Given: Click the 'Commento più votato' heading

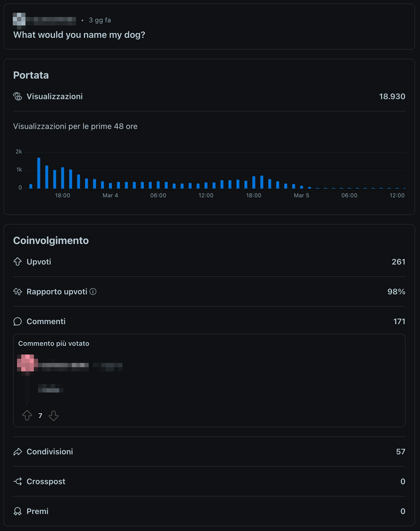Looking at the screenshot, I should coord(54,344).
